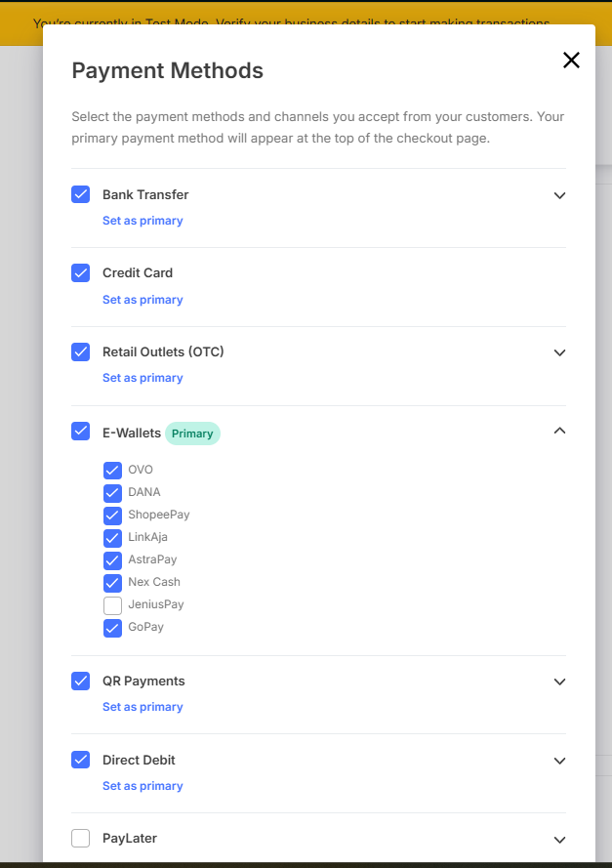The height and width of the screenshot is (868, 612).
Task: Set Credit Card as primary
Action: click(143, 300)
